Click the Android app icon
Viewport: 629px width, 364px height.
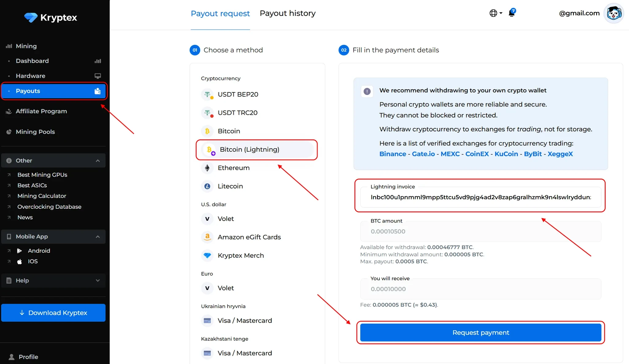[20, 251]
